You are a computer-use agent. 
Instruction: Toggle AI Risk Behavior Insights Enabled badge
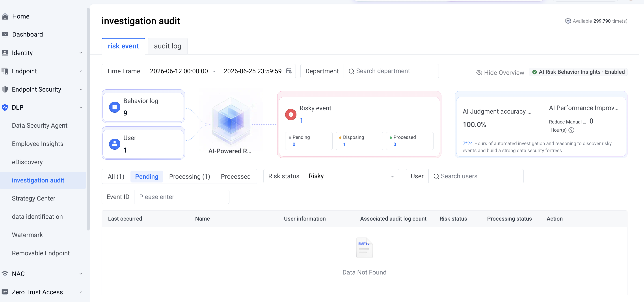(578, 72)
